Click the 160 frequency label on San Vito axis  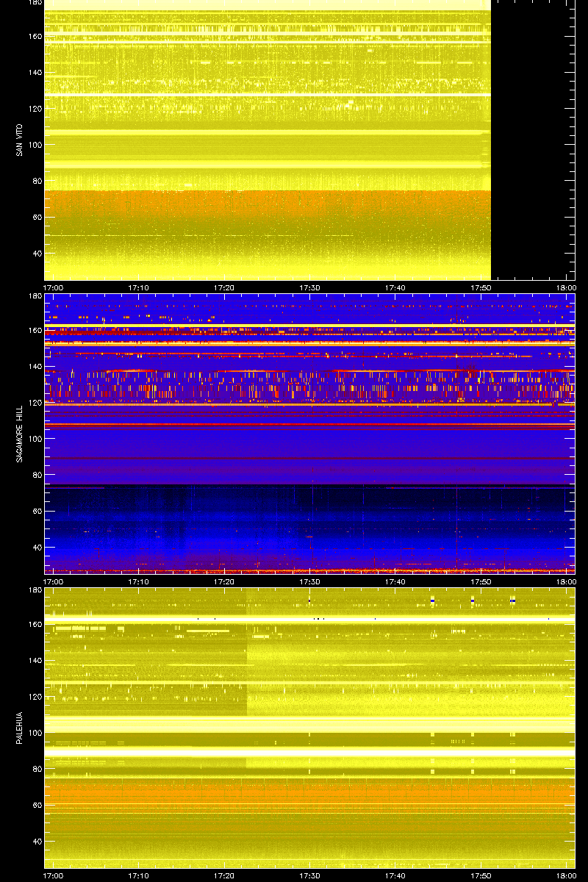point(34,36)
